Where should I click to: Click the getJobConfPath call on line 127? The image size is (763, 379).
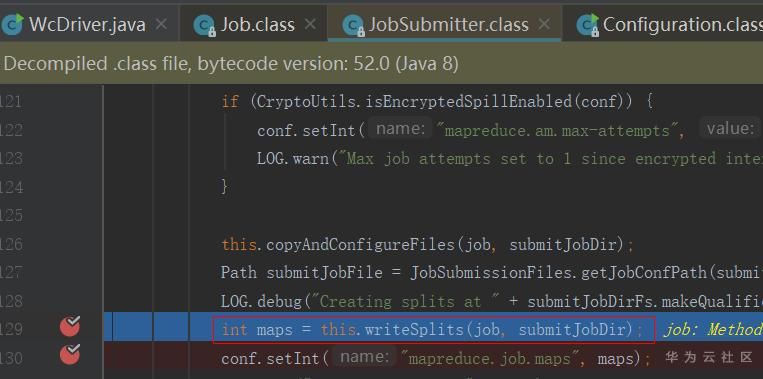pos(644,272)
